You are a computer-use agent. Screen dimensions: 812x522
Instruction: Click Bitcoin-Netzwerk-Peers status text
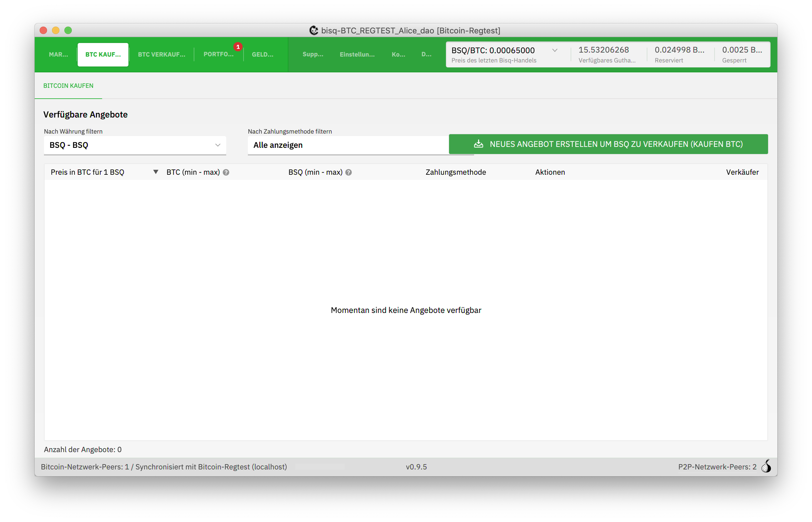coord(164,467)
